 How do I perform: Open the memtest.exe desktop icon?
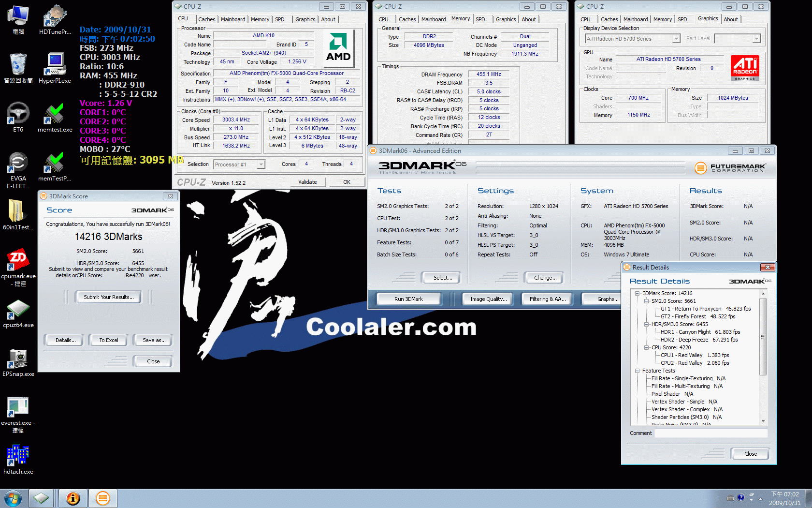pos(55,115)
